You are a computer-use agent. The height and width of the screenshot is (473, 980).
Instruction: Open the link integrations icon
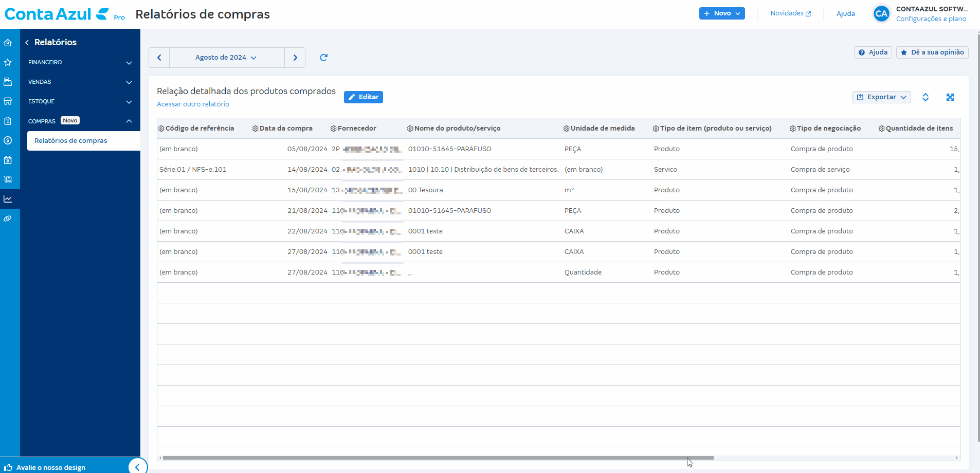pos(8,219)
